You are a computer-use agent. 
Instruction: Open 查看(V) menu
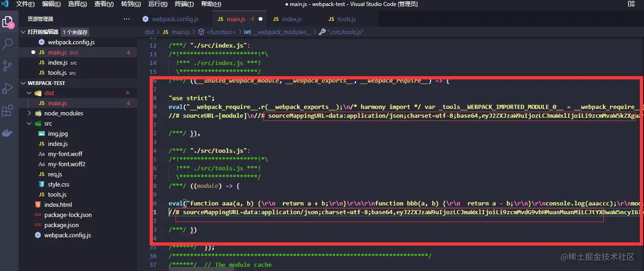click(104, 4)
